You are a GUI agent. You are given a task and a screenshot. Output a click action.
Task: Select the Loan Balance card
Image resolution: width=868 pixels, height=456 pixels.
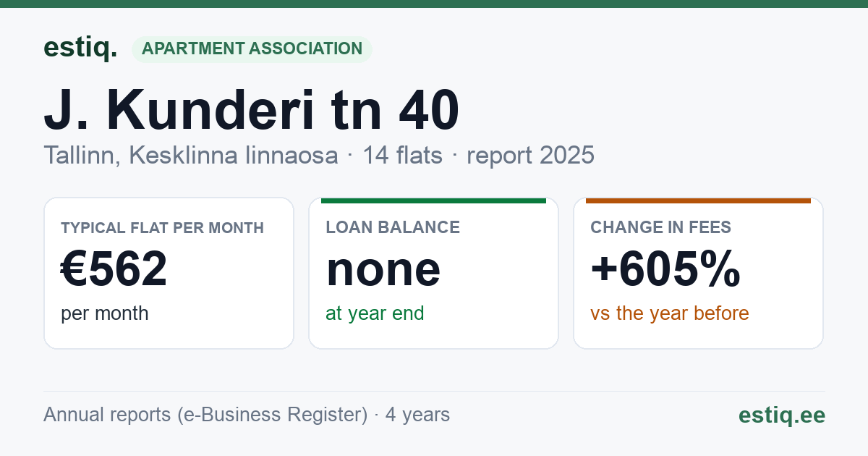433,273
